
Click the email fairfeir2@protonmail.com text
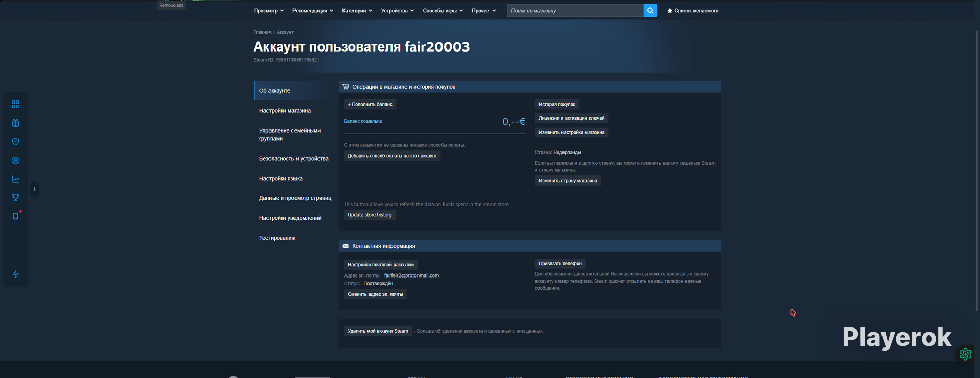coord(411,275)
